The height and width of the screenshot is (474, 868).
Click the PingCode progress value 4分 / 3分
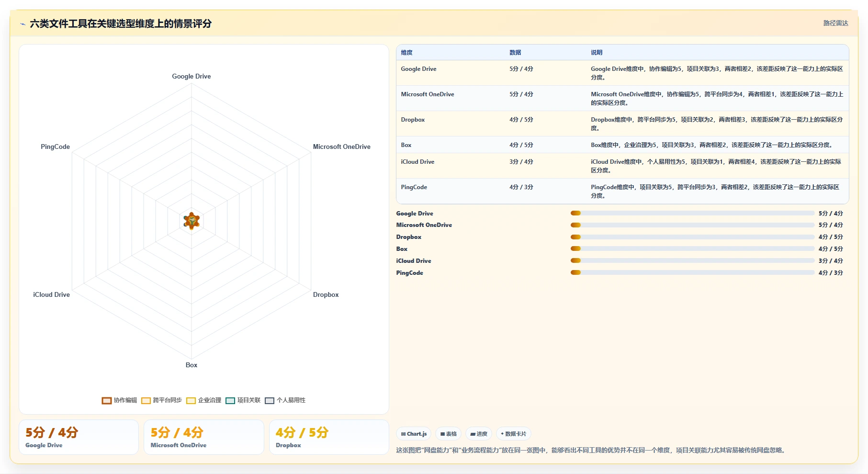pyautogui.click(x=831, y=273)
